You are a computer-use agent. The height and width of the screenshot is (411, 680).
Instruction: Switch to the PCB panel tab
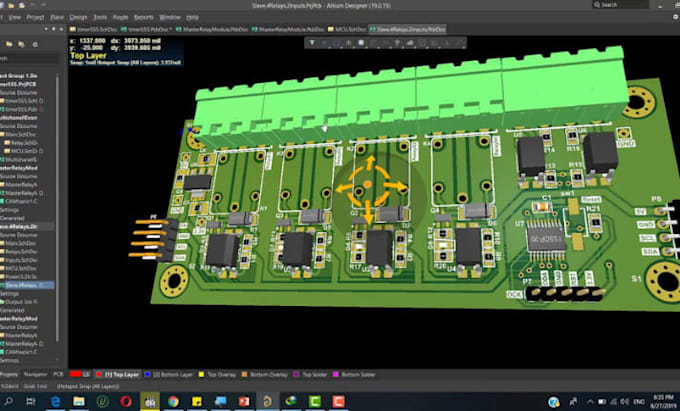tap(58, 375)
